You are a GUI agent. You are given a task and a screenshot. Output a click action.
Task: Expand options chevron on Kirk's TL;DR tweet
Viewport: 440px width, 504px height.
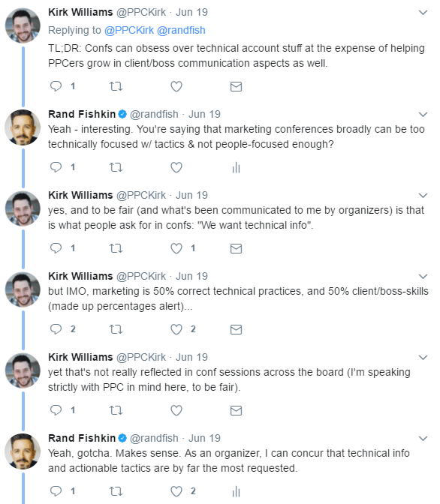click(x=423, y=13)
